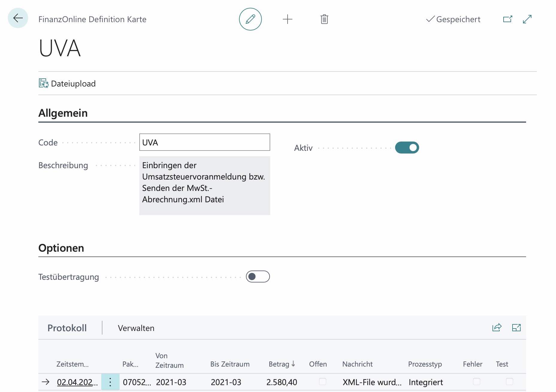Click the Von Zeitraum 2021-03 cell
Image resolution: width=556 pixels, height=392 pixels.
point(171,382)
